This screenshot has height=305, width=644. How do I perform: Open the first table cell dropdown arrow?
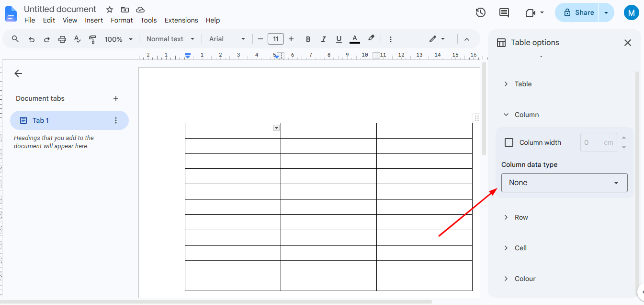tap(276, 128)
